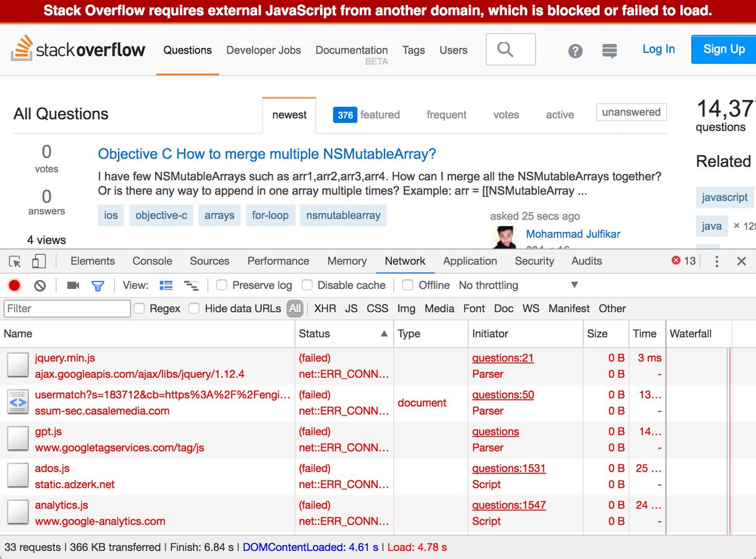Viewport: 756px width, 559px height.
Task: Open the No throttling dropdown
Action: click(x=518, y=285)
